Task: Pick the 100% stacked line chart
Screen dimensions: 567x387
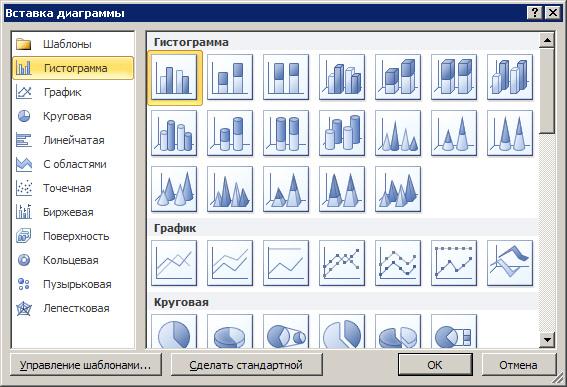Action: click(x=286, y=263)
